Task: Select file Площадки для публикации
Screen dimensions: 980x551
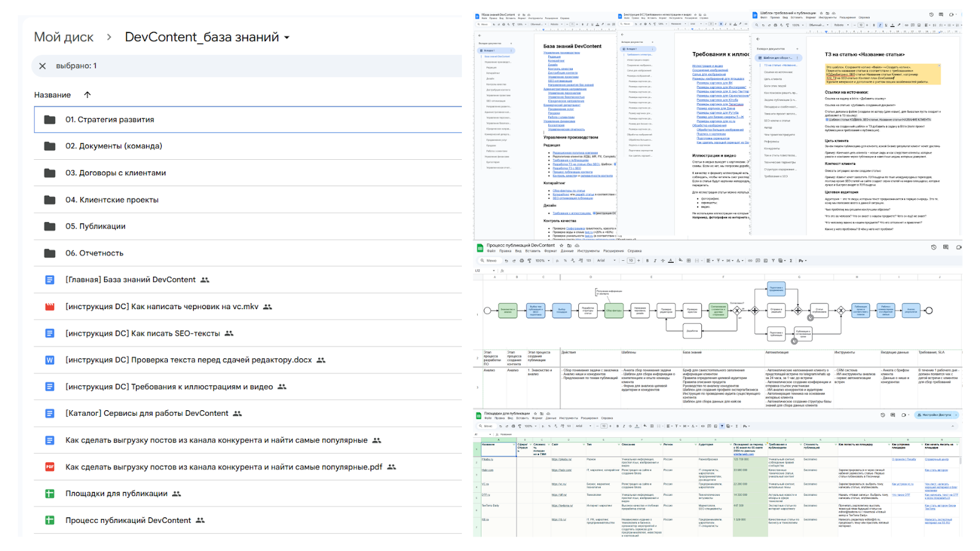Action: point(248,493)
